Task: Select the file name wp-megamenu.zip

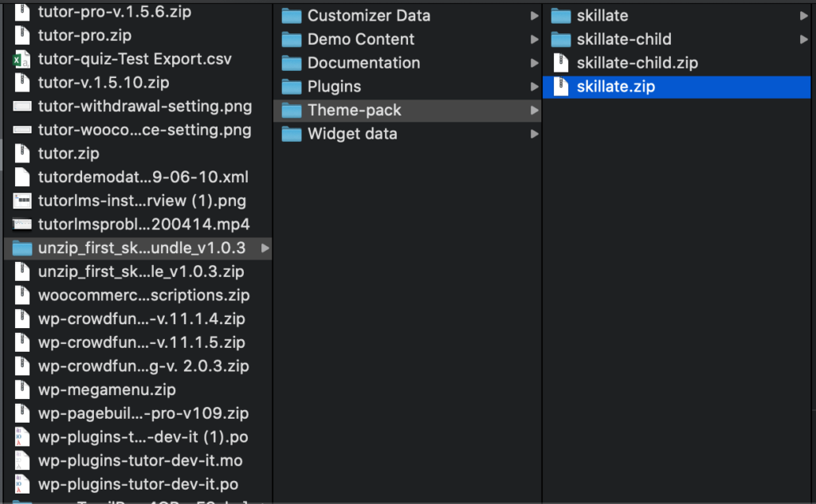Action: click(x=107, y=389)
